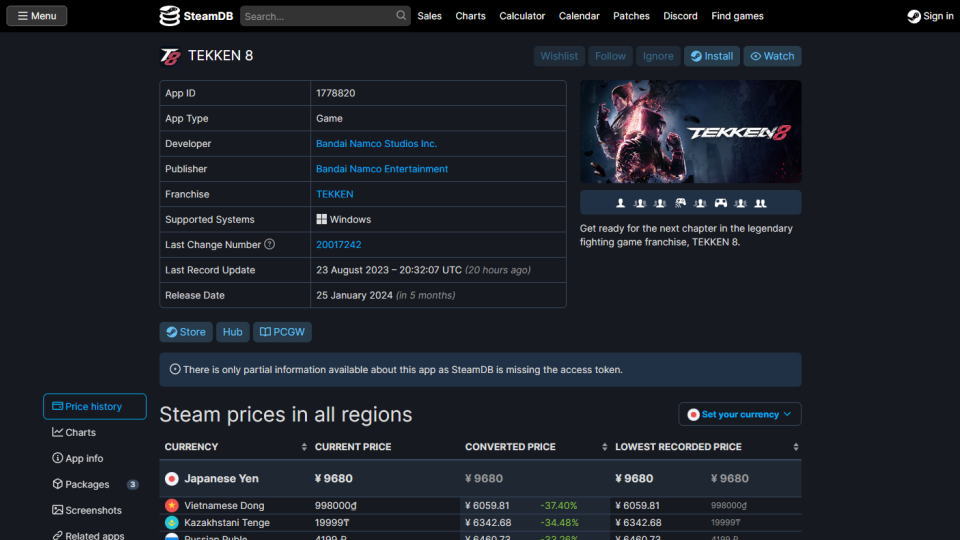Open the Hub button

click(x=233, y=332)
